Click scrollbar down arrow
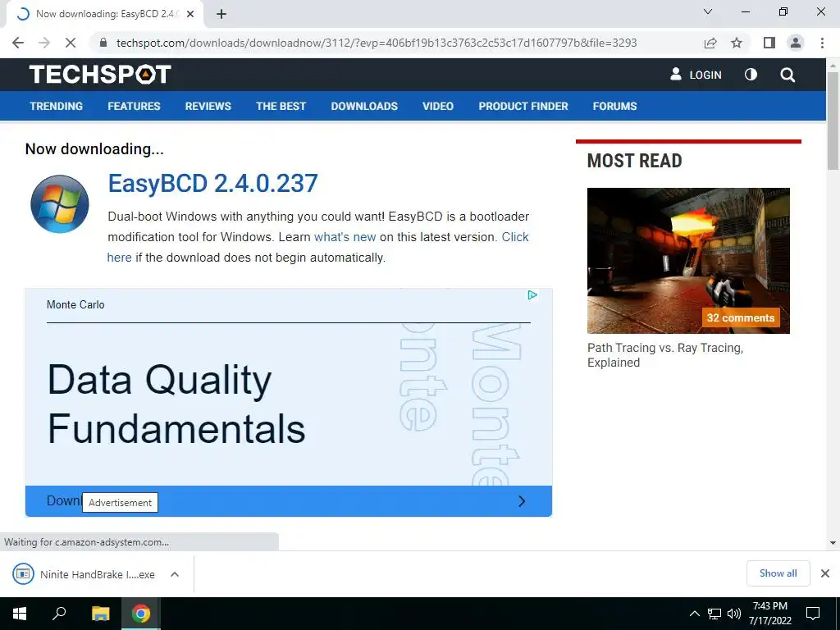 833,543
